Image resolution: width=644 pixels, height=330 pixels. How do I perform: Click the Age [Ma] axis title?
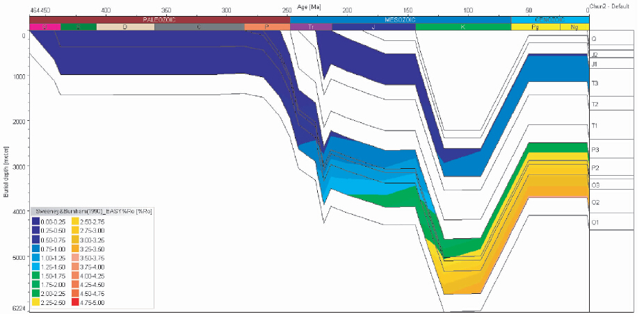click(x=309, y=5)
